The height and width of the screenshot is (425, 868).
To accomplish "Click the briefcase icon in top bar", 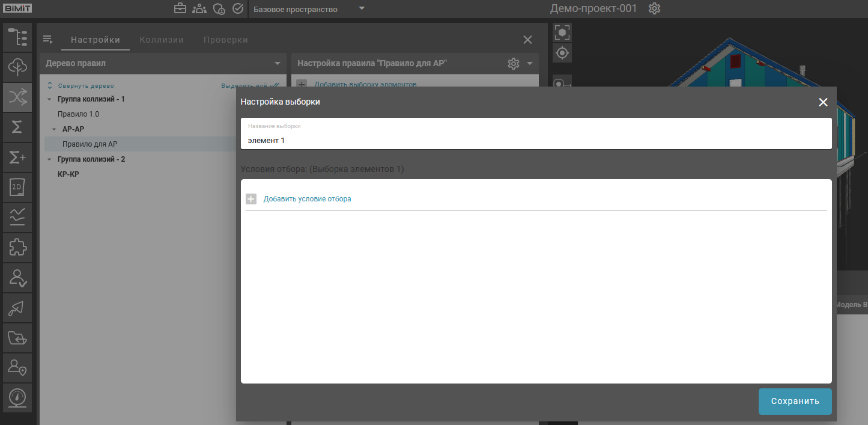I will click(180, 8).
